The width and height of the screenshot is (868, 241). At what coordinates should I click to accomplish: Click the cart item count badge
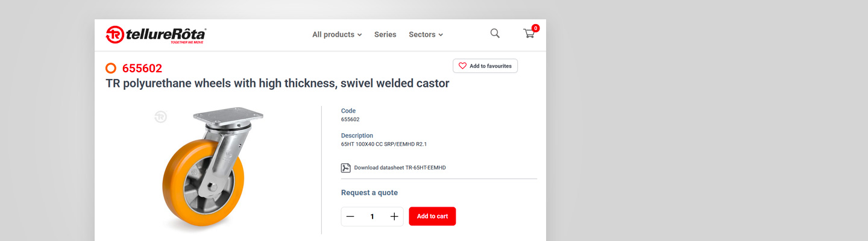click(x=535, y=28)
